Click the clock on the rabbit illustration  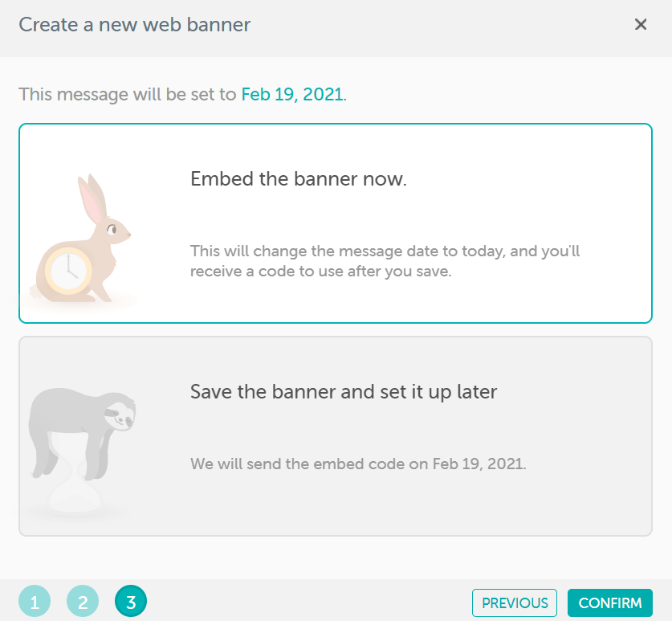[68, 269]
